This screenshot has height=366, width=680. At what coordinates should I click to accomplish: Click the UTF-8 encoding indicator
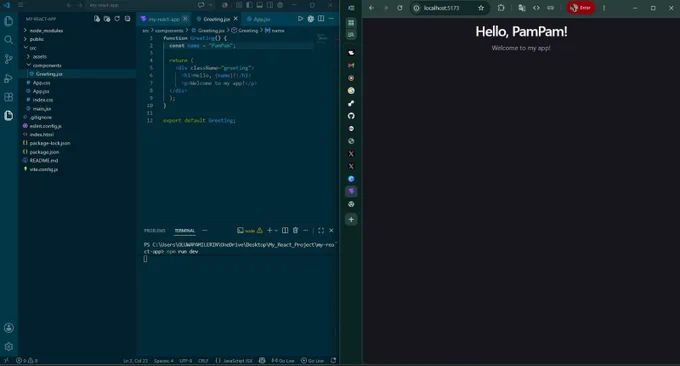186,360
